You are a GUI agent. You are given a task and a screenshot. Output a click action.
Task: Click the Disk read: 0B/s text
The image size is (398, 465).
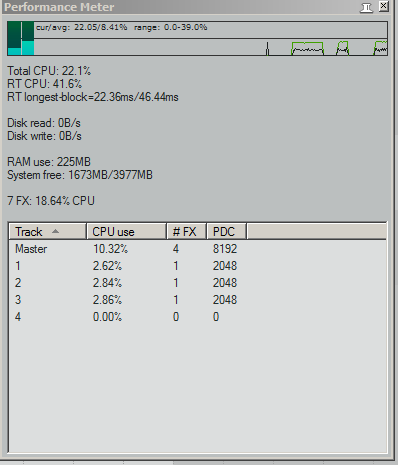(44, 123)
